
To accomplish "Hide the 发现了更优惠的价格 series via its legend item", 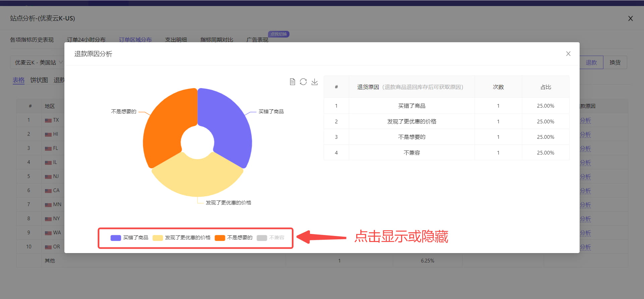I will (181, 238).
